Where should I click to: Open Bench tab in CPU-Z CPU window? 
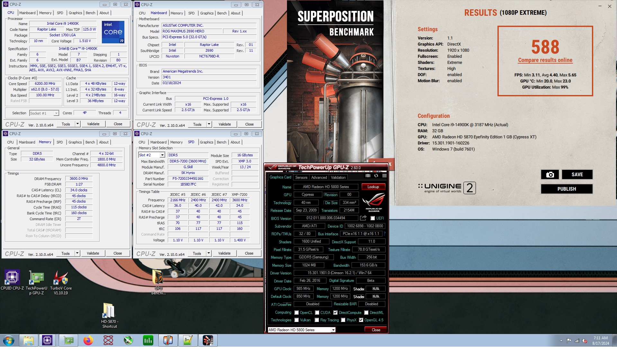click(91, 13)
